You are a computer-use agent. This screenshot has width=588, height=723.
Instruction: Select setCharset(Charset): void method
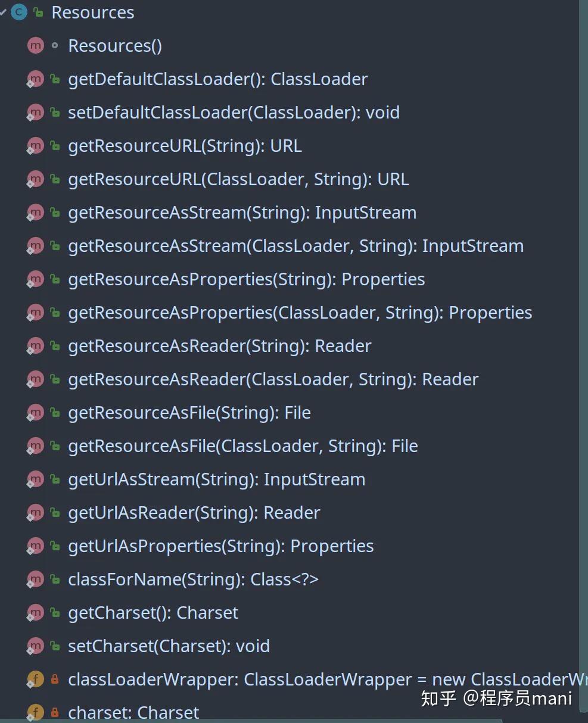point(169,646)
